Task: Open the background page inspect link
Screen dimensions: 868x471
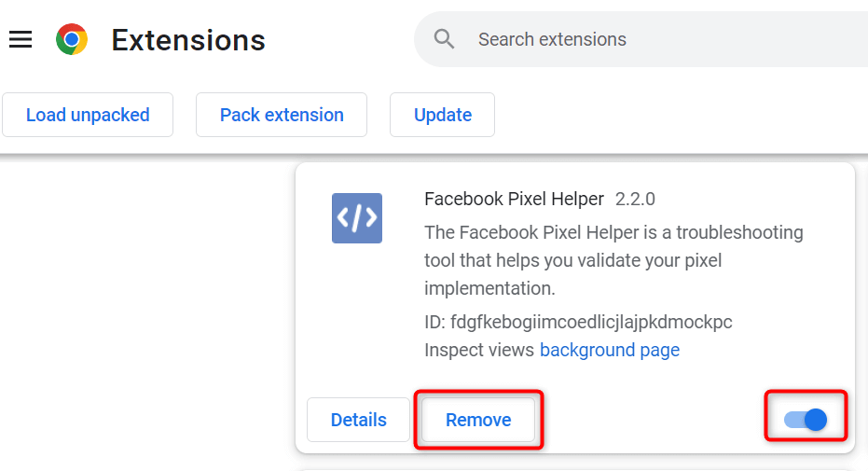Action: pos(610,350)
